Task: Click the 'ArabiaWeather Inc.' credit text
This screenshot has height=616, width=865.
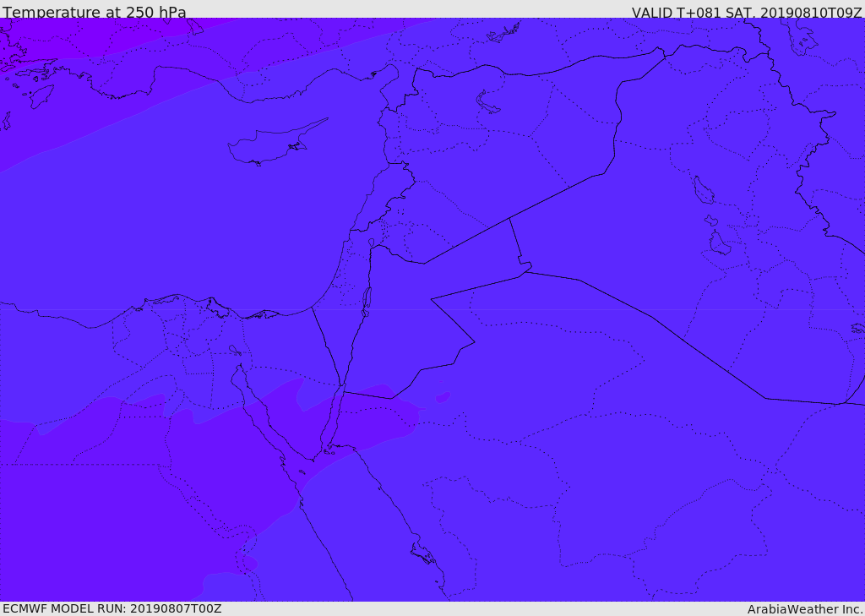Action: (806, 609)
